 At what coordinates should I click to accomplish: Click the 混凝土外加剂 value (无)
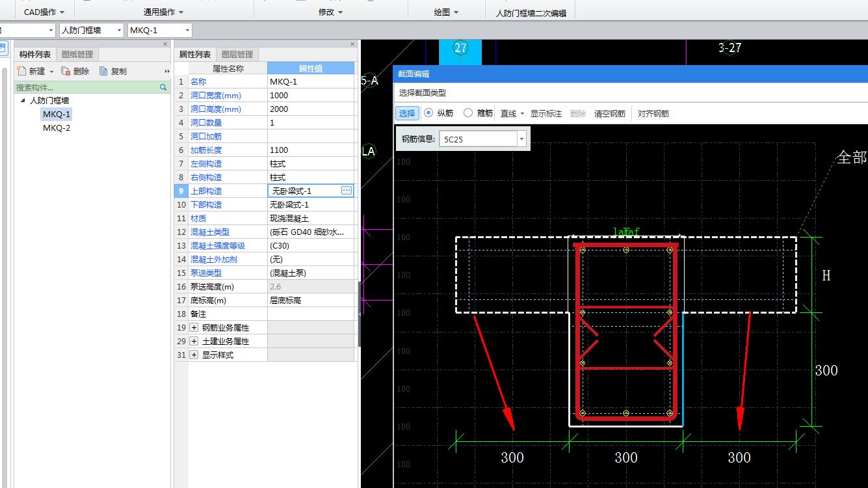pyautogui.click(x=311, y=259)
